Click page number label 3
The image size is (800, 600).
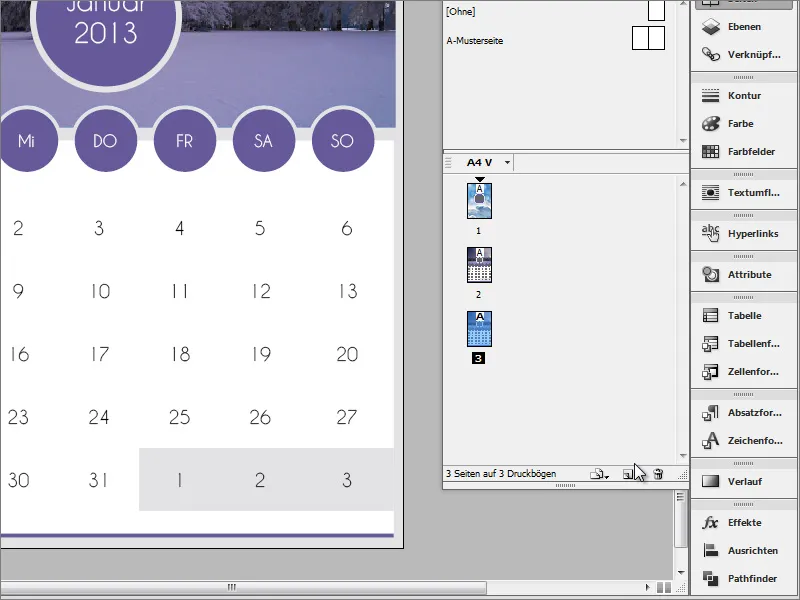(478, 359)
